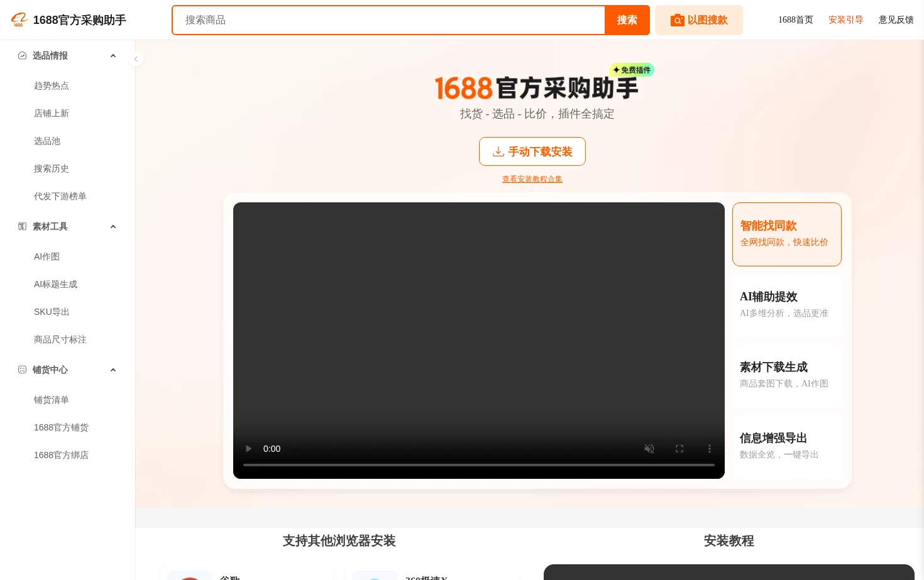Open 选品池 in the sidebar
Viewport: 924px width, 580px height.
pyautogui.click(x=47, y=141)
